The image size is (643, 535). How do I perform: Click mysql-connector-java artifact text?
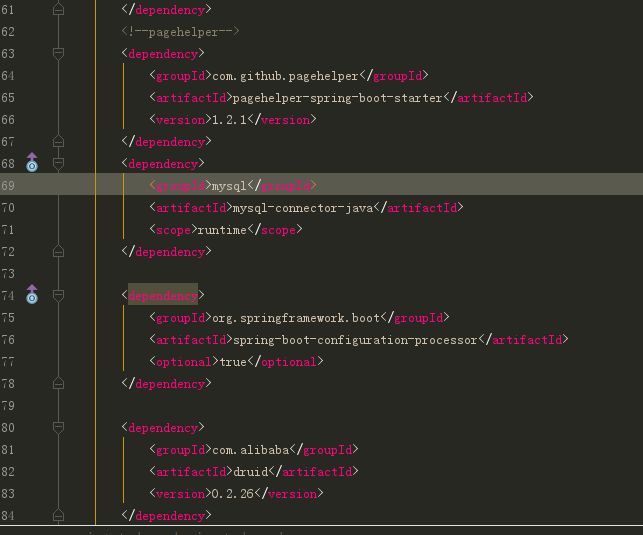click(x=303, y=208)
